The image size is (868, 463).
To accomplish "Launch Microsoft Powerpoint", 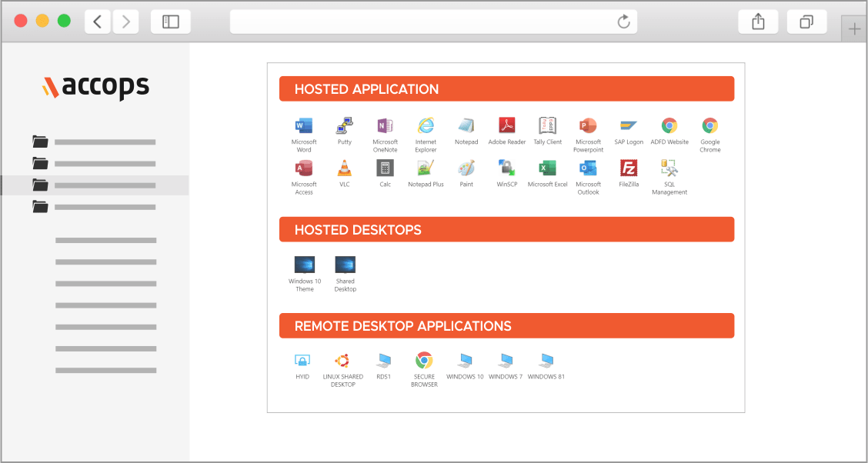I will click(588, 126).
